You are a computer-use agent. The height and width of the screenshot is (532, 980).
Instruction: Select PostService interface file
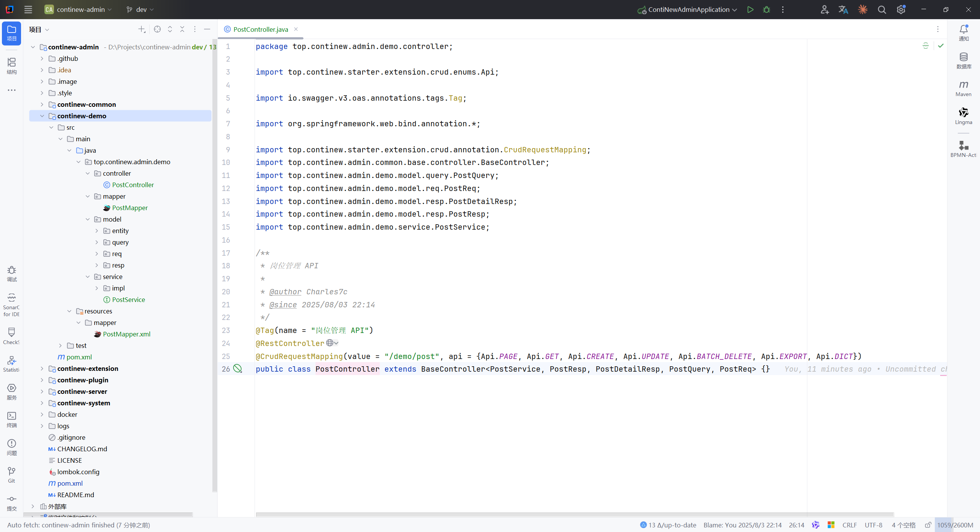click(x=129, y=300)
